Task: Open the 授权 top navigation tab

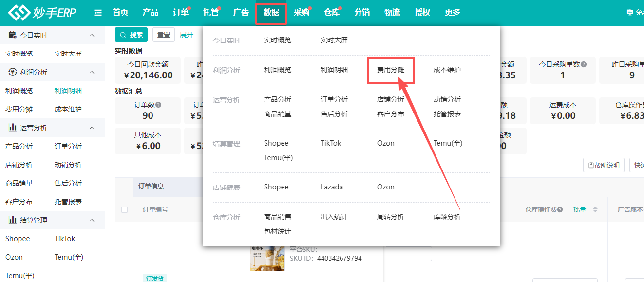Action: click(x=422, y=13)
